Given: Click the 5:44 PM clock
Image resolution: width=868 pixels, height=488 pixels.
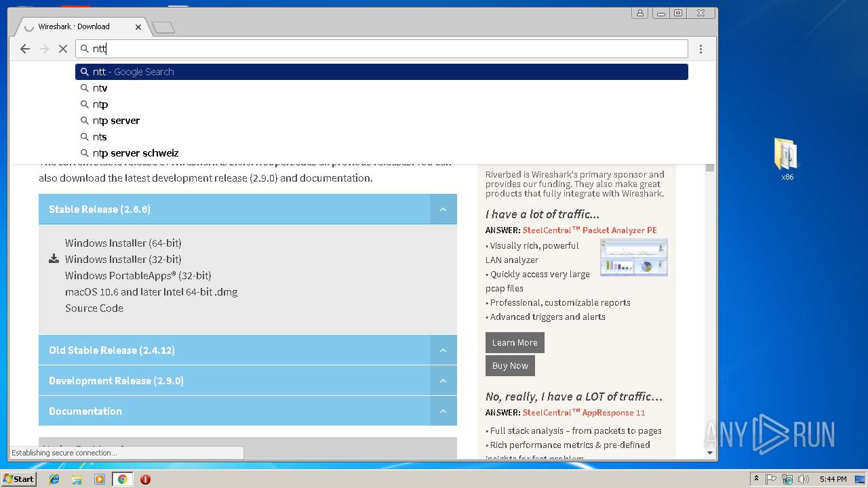Looking at the screenshot, I should (833, 479).
